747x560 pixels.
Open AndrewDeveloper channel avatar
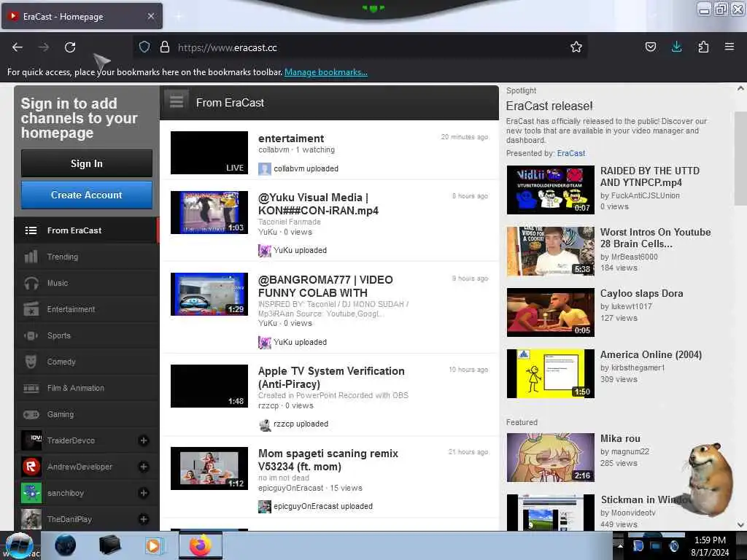(x=31, y=467)
